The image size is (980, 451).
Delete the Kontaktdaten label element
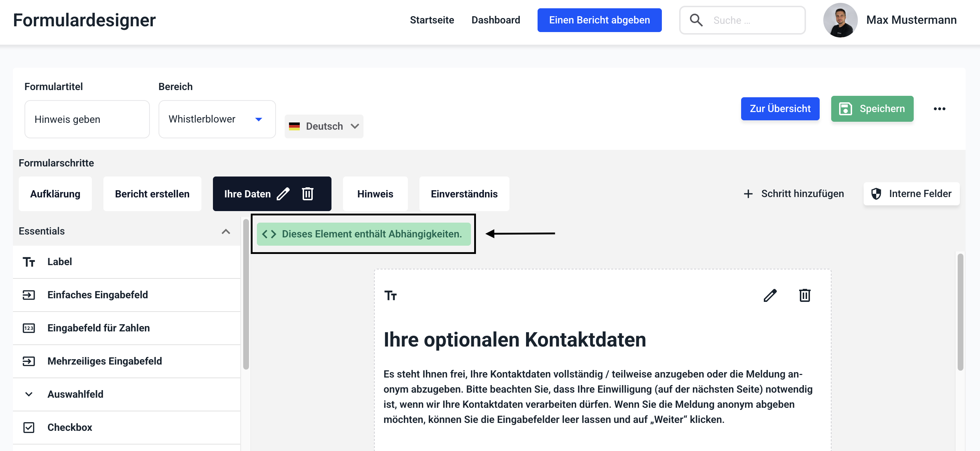804,295
